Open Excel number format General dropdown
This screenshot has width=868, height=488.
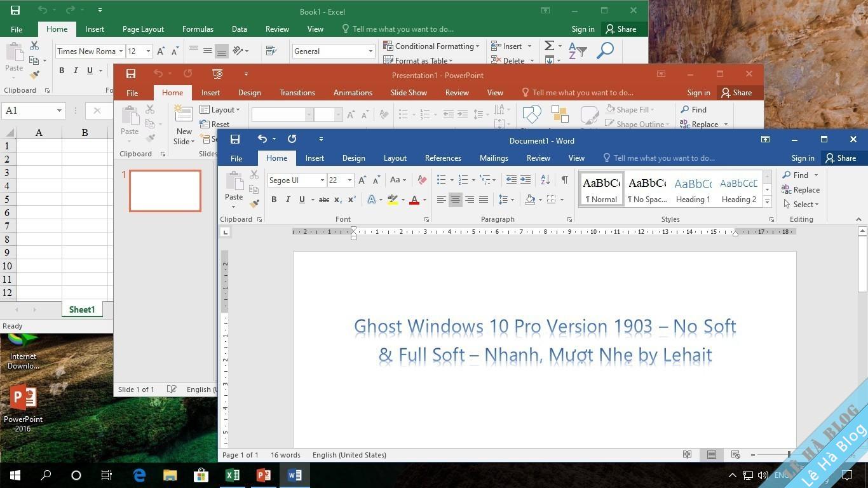(370, 51)
